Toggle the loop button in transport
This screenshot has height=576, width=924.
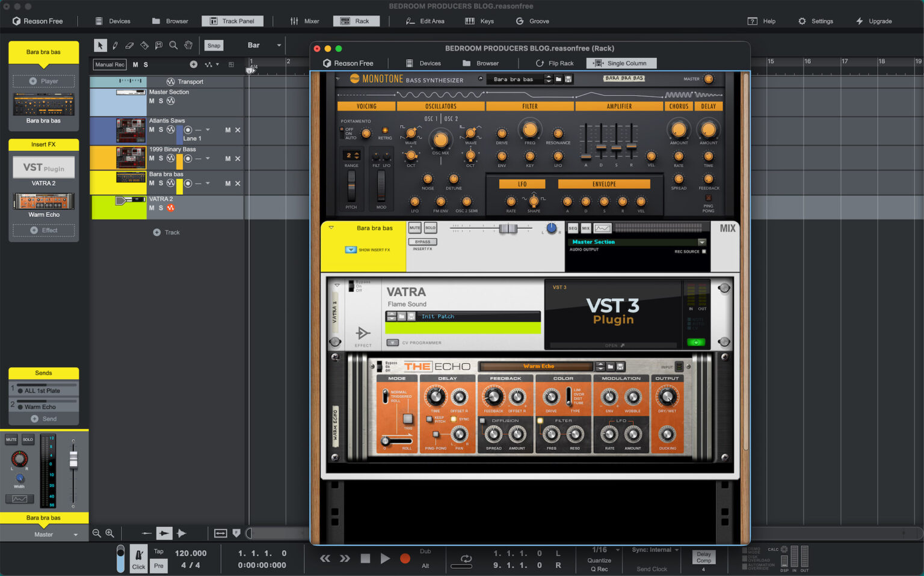click(466, 559)
